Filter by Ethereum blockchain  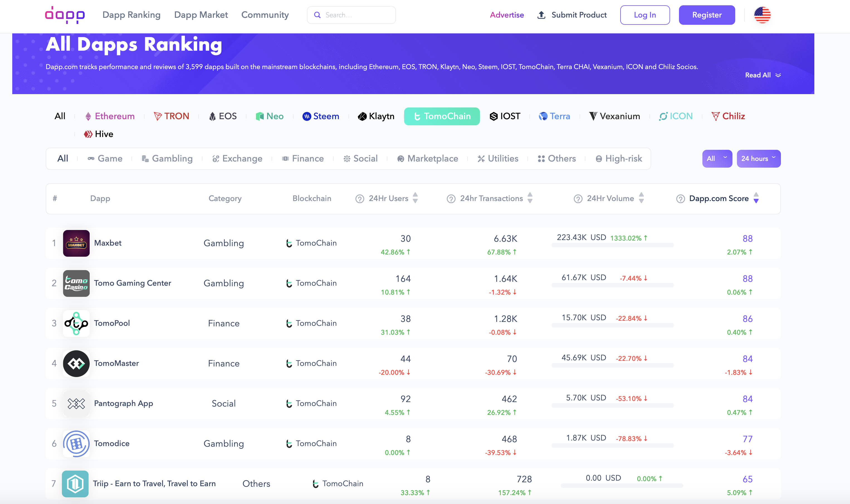(x=110, y=116)
